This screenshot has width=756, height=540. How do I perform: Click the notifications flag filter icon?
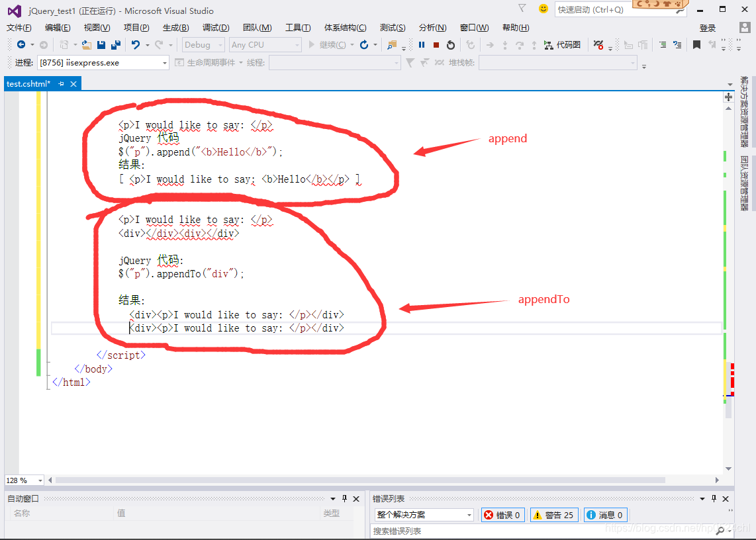tap(522, 8)
